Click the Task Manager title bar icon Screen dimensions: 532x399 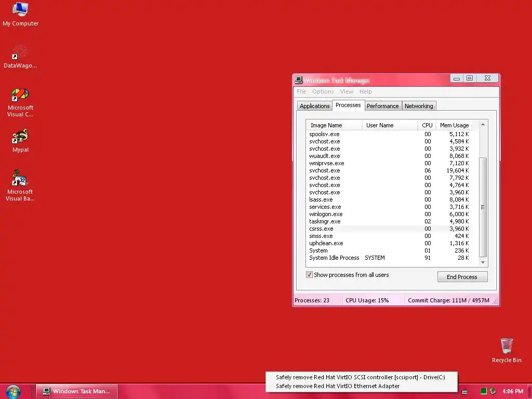click(299, 80)
